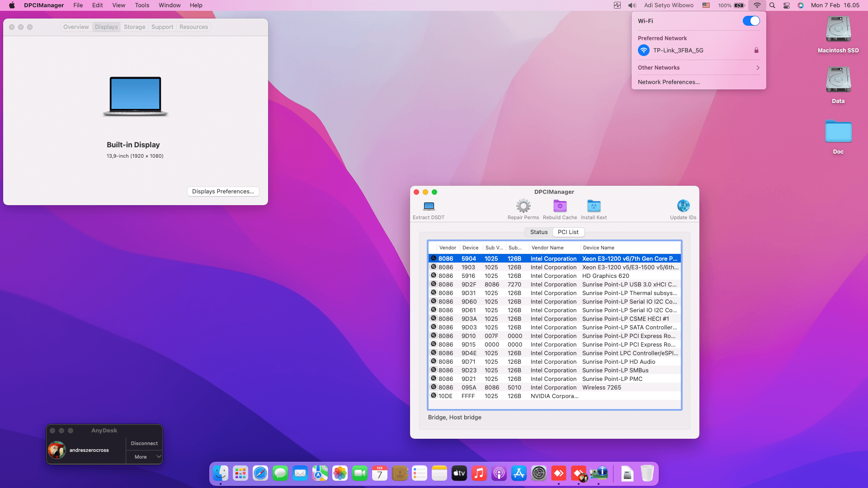Screen dimensions: 868x488
Task: Switch to Overview tab in About window
Action: pos(76,27)
